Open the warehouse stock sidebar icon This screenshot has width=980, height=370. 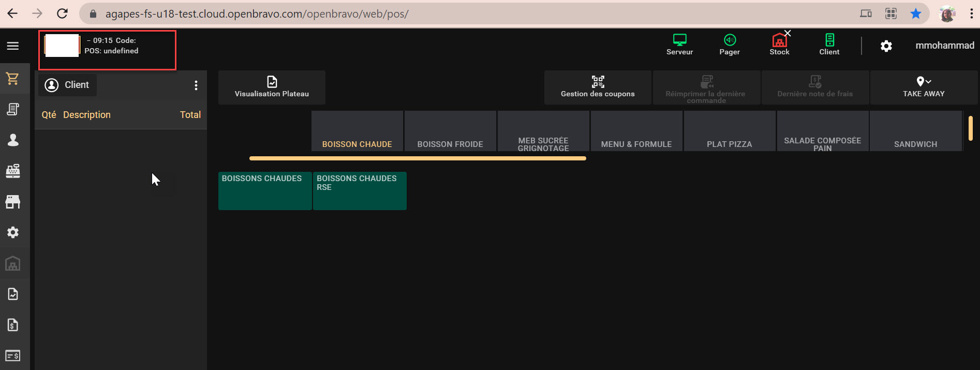(x=13, y=263)
